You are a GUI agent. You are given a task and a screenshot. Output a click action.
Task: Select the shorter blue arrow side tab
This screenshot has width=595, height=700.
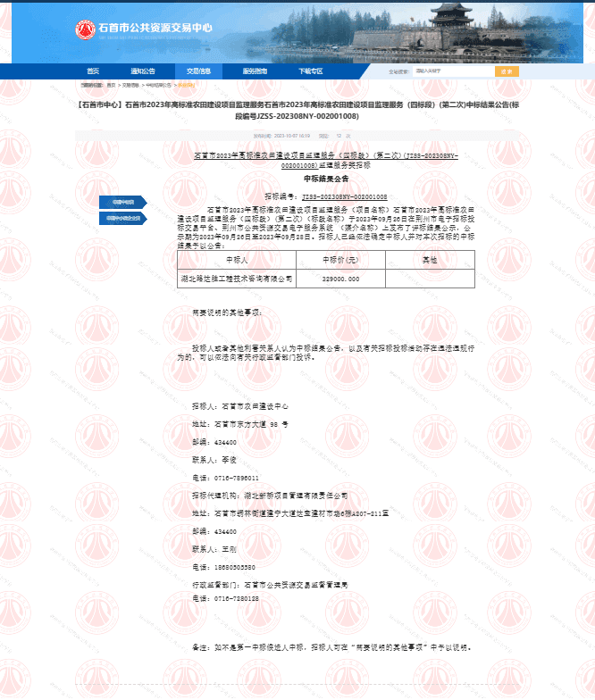(x=122, y=202)
